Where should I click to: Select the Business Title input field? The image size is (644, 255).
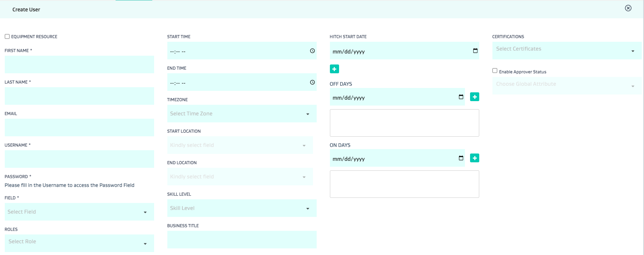(241, 240)
